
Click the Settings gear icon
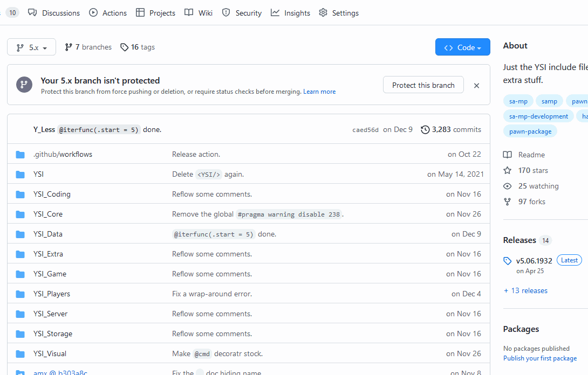tap(323, 13)
